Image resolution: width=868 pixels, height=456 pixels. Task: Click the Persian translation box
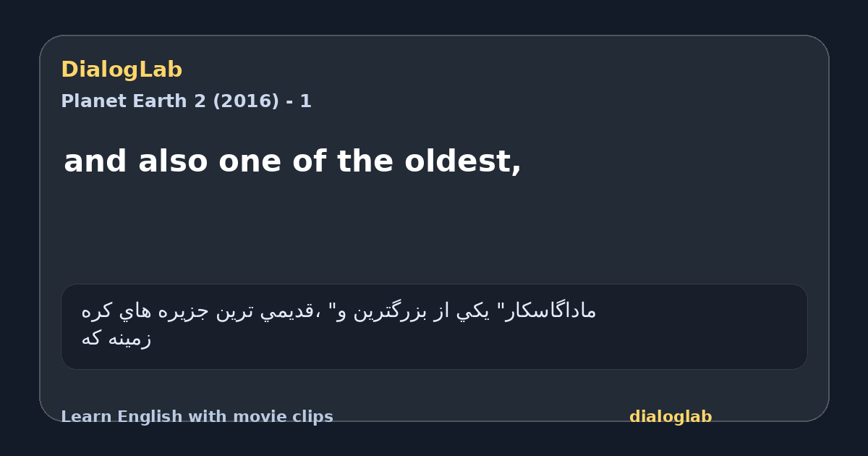point(434,326)
